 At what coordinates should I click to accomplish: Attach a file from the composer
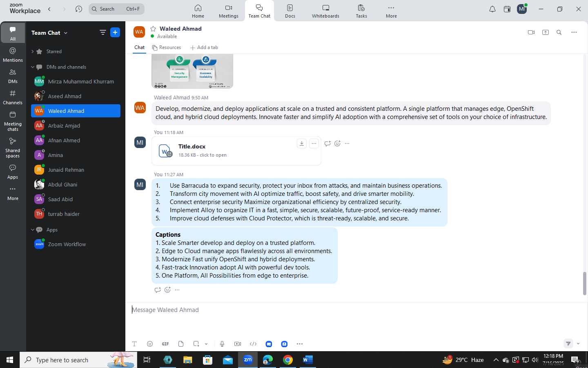click(181, 344)
